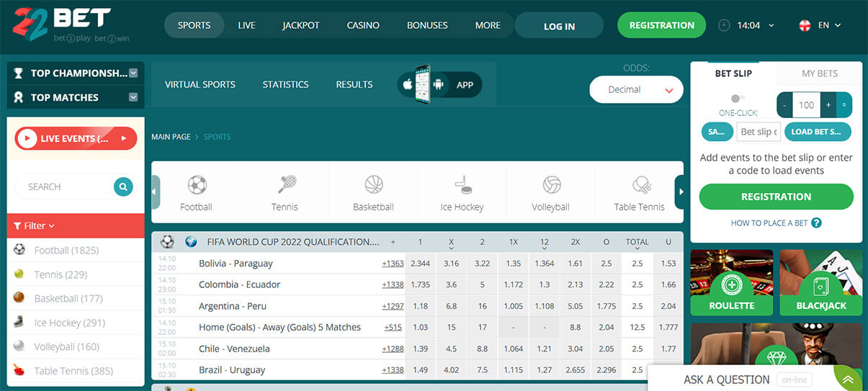The height and width of the screenshot is (391, 868).
Task: Click the green Registration button in the header
Action: point(662,25)
